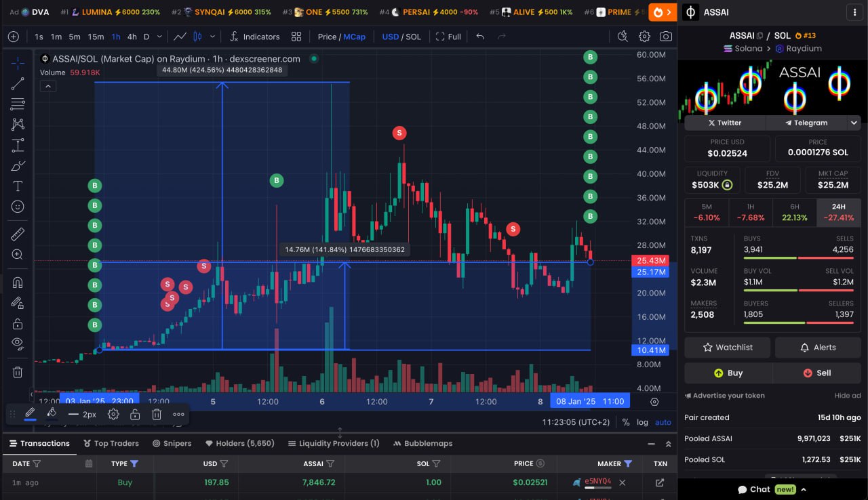Open the Fibonacci retracement tool group
Screen dimensions: 868x500
coord(18,104)
